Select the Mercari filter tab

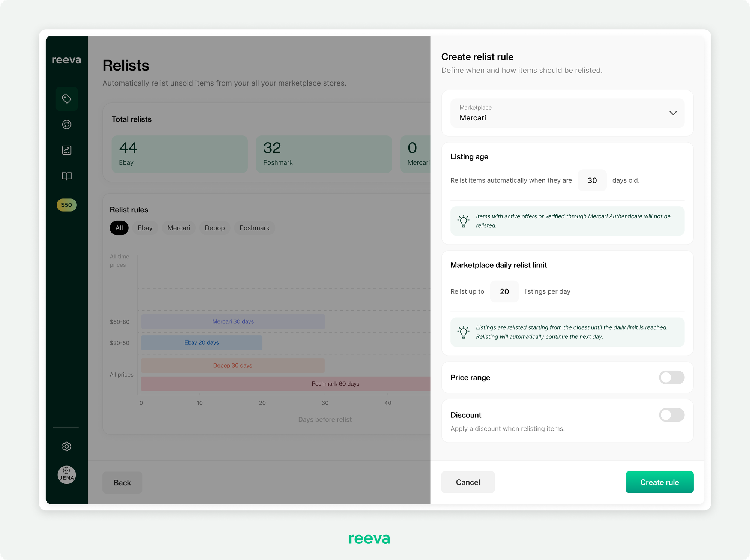click(178, 228)
